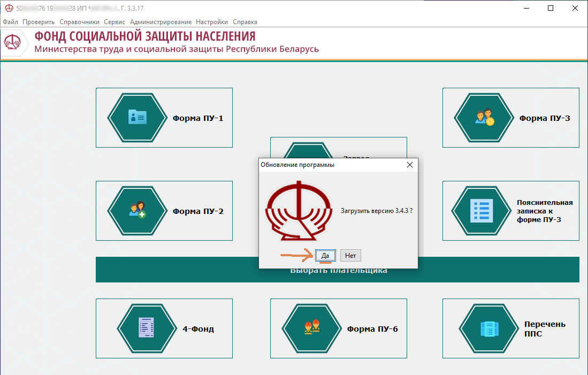Select the Форма ПУ-3 label

[545, 118]
